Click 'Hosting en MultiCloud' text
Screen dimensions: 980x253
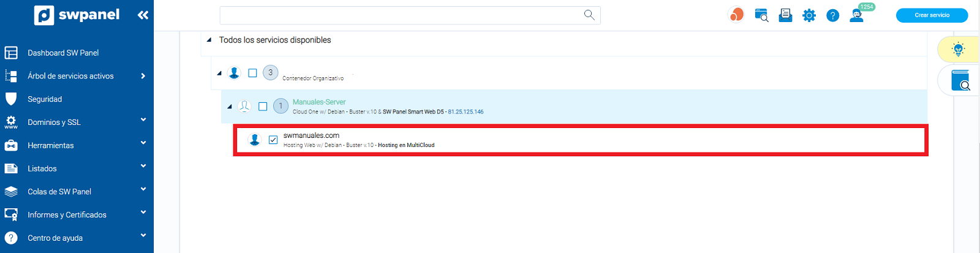click(406, 145)
